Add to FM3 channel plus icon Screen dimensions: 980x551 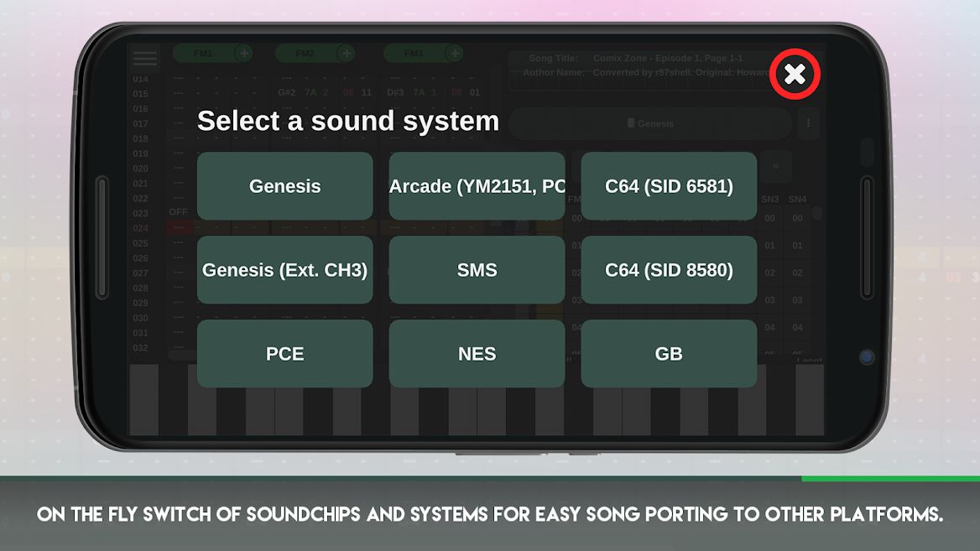point(455,53)
